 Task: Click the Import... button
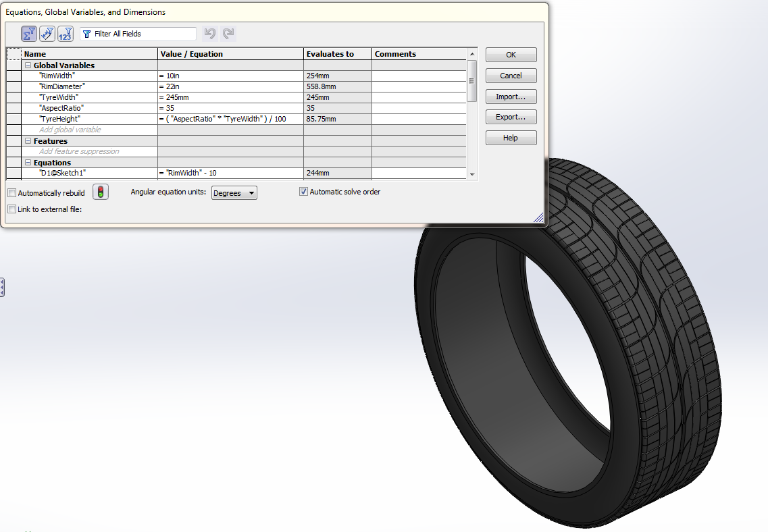511,97
